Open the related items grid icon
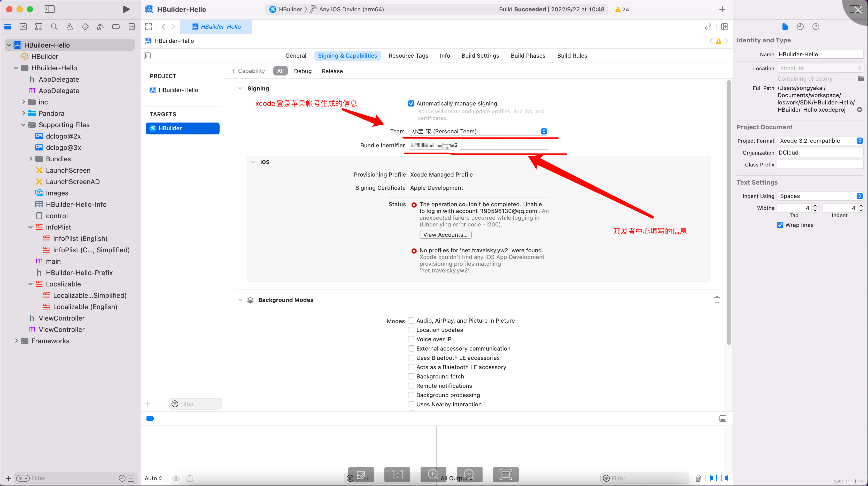 point(149,27)
